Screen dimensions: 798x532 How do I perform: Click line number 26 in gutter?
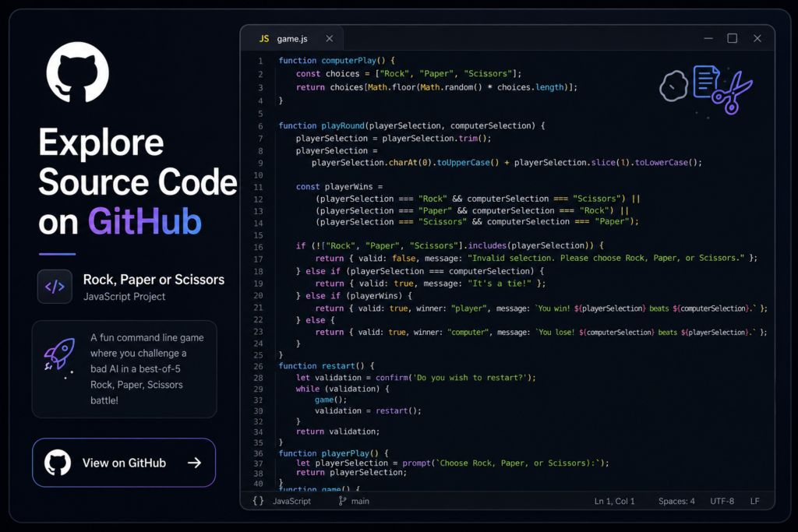259,366
